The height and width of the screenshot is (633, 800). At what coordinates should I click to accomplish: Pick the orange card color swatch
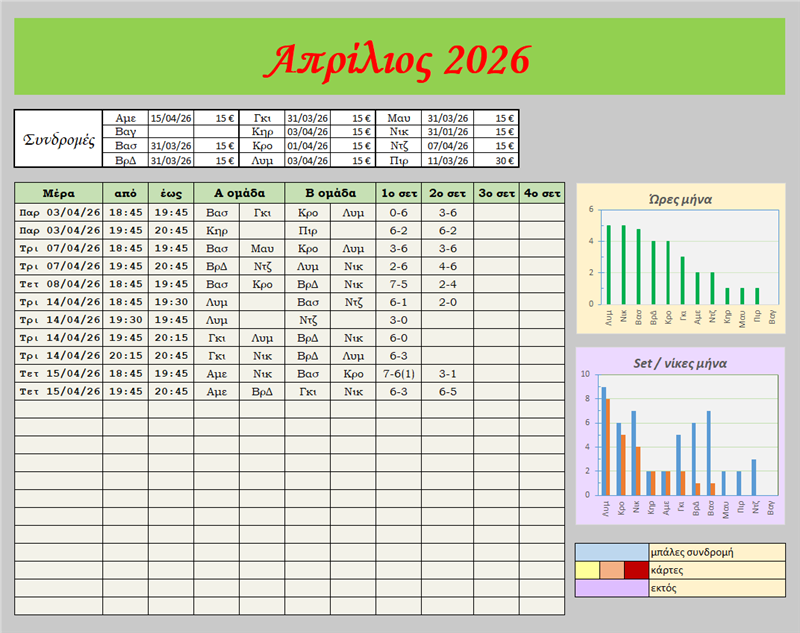click(611, 570)
